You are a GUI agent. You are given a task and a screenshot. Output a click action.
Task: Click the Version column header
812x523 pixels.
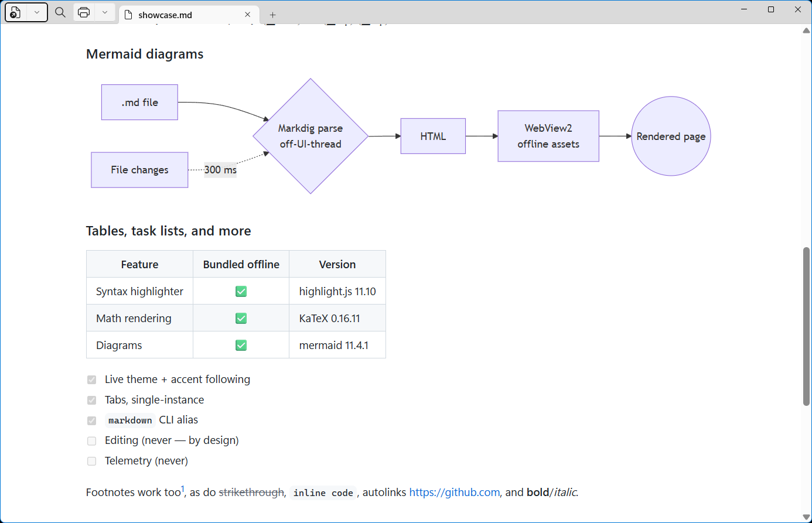(337, 264)
